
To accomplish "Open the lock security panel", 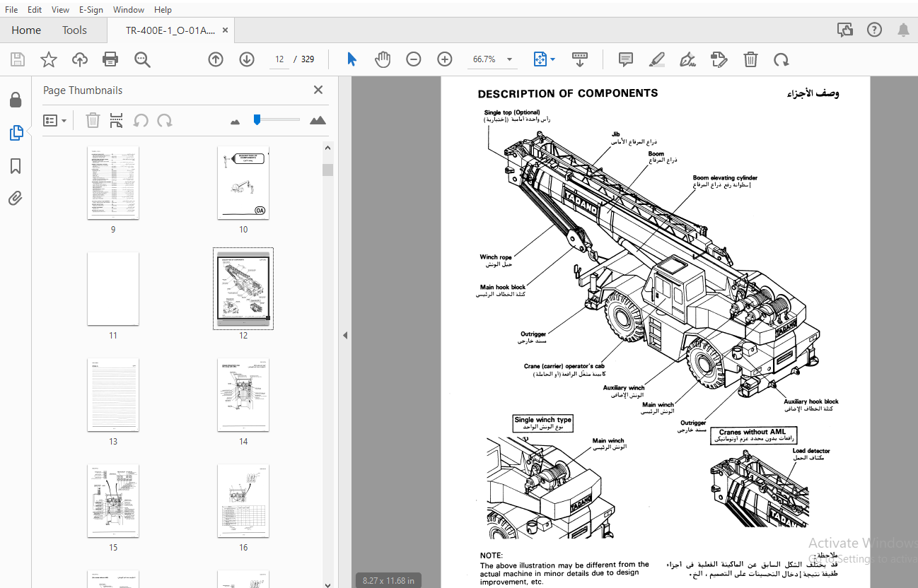I will click(16, 100).
